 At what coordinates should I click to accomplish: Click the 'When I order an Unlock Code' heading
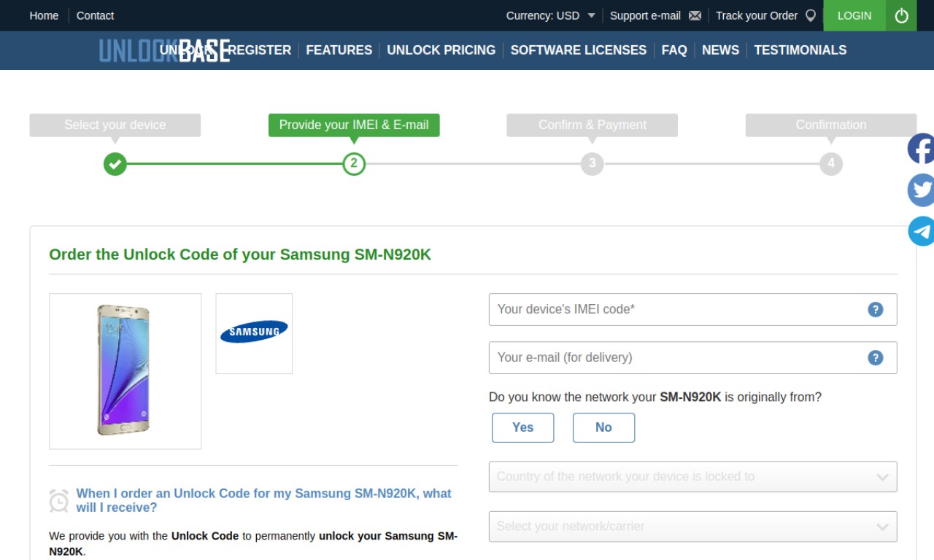(x=263, y=500)
